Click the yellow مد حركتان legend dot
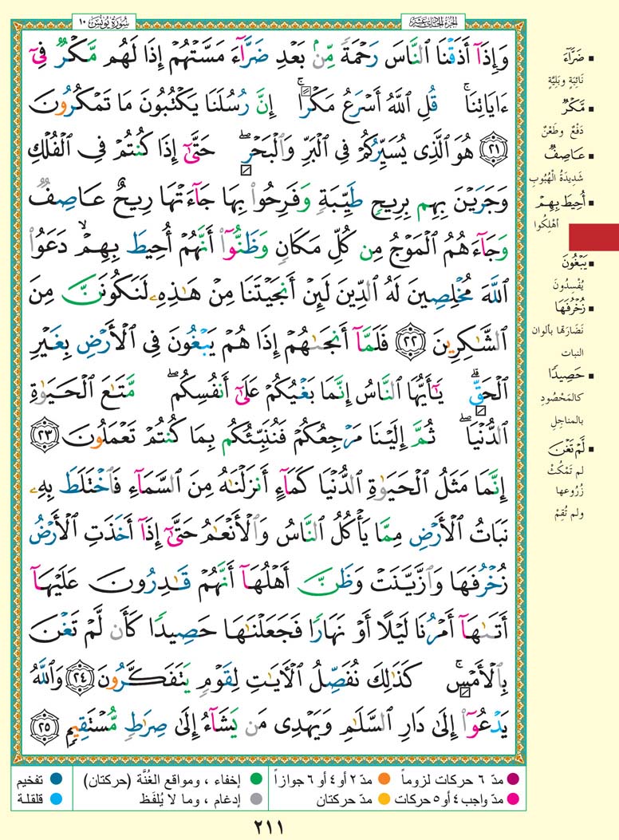Image resolution: width=619 pixels, height=840 pixels. (384, 795)
